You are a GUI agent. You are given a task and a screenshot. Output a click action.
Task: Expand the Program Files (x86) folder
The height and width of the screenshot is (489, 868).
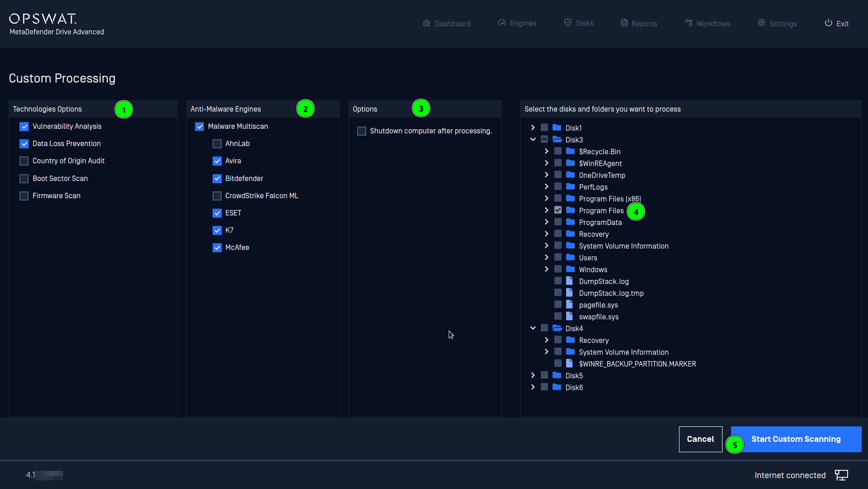547,198
